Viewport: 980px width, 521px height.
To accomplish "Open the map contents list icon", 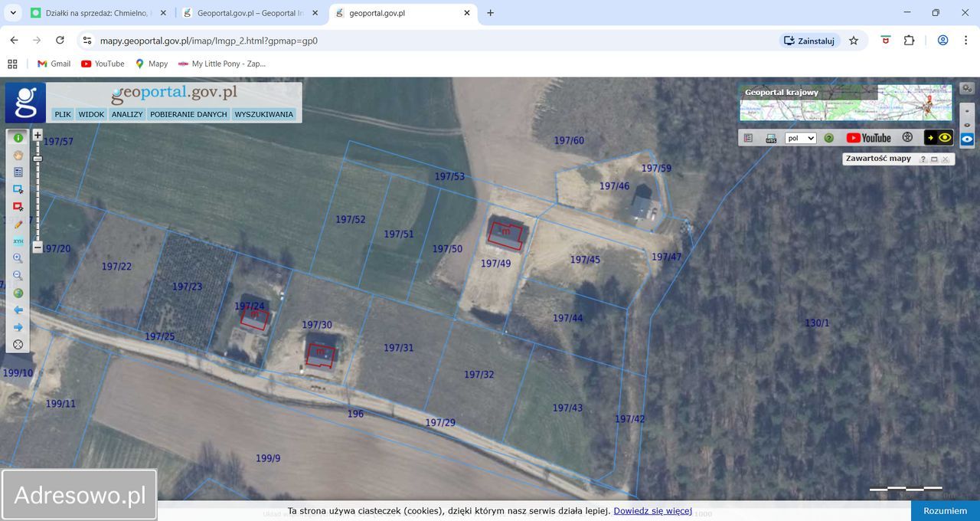I will [x=748, y=138].
